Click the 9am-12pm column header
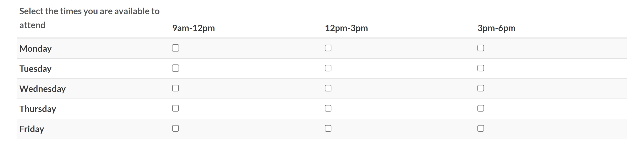This screenshot has width=644, height=151. 193,28
